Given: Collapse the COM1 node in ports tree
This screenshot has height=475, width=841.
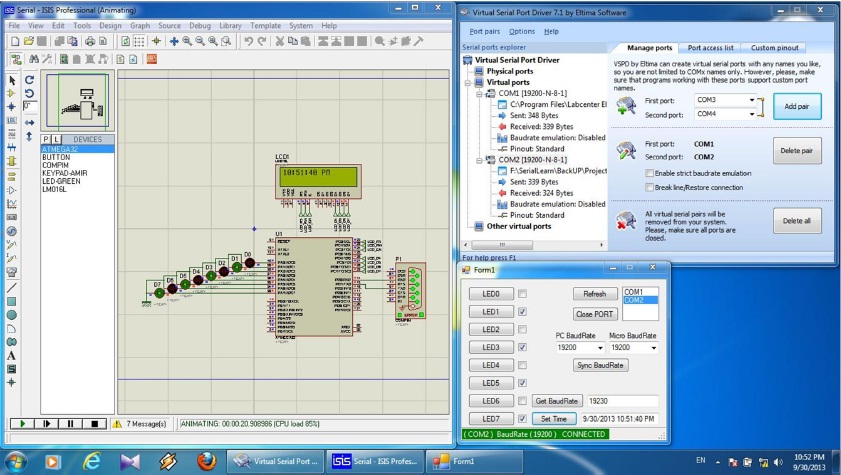Looking at the screenshot, I should [x=477, y=93].
